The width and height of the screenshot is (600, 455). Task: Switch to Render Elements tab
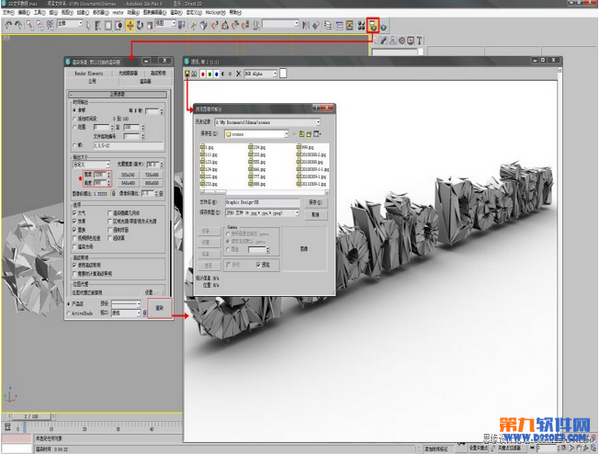click(89, 73)
